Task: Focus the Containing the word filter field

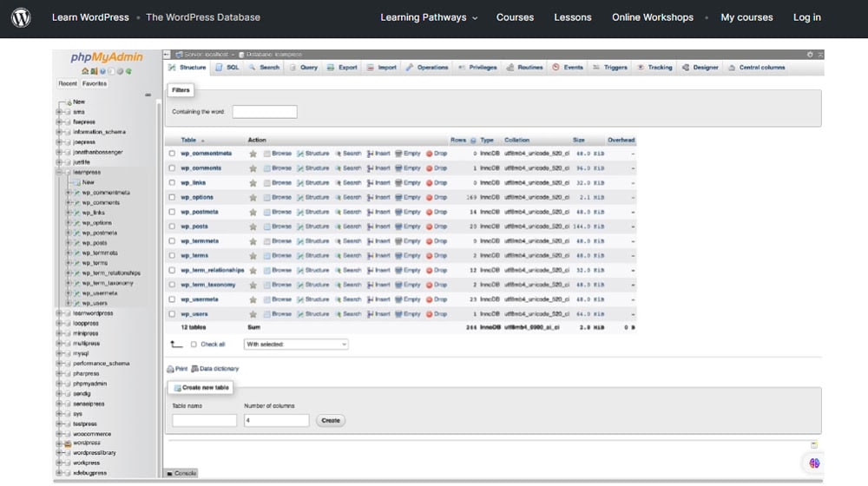Action: tap(265, 112)
